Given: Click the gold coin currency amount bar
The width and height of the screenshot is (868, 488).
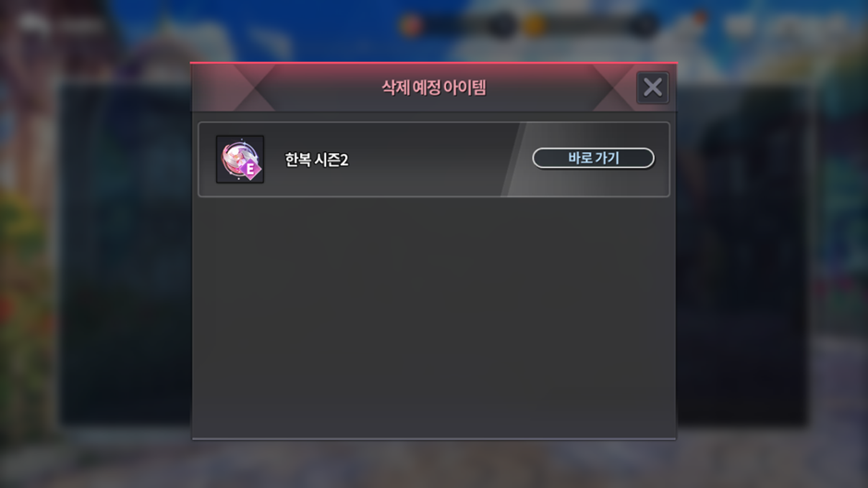Looking at the screenshot, I should [x=589, y=26].
